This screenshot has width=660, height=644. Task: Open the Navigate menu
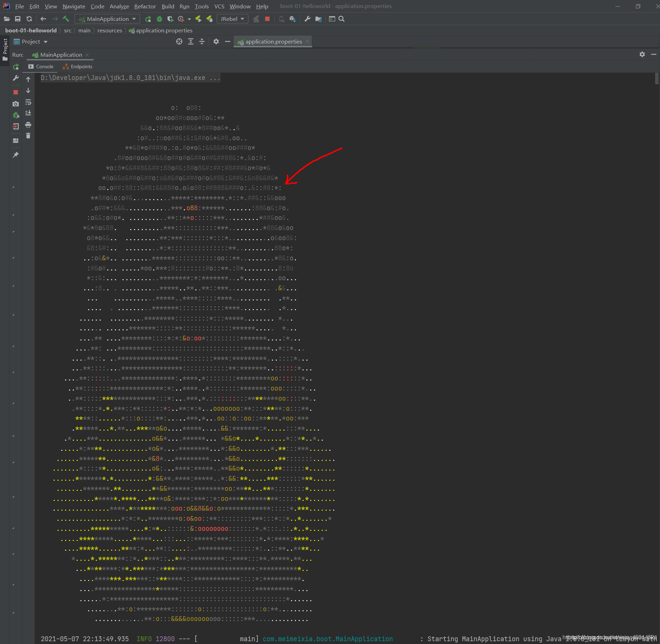[74, 6]
